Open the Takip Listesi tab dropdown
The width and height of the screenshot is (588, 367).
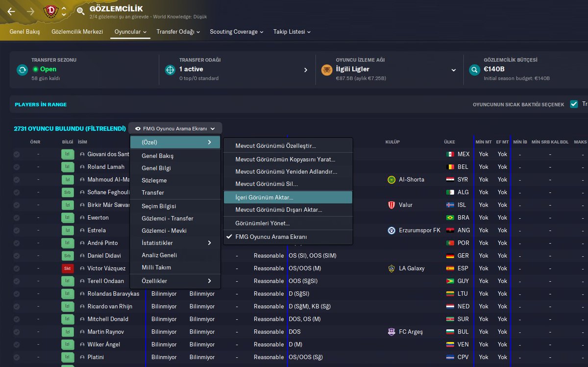click(x=292, y=32)
